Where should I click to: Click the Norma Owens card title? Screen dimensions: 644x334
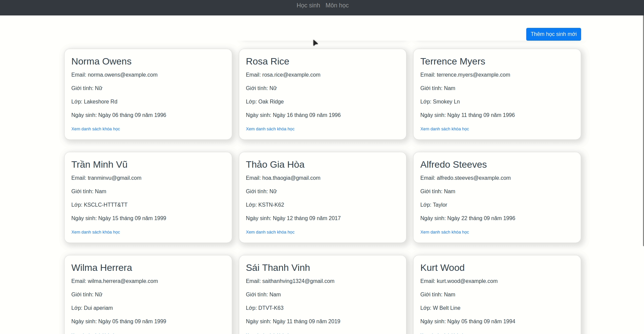(101, 61)
